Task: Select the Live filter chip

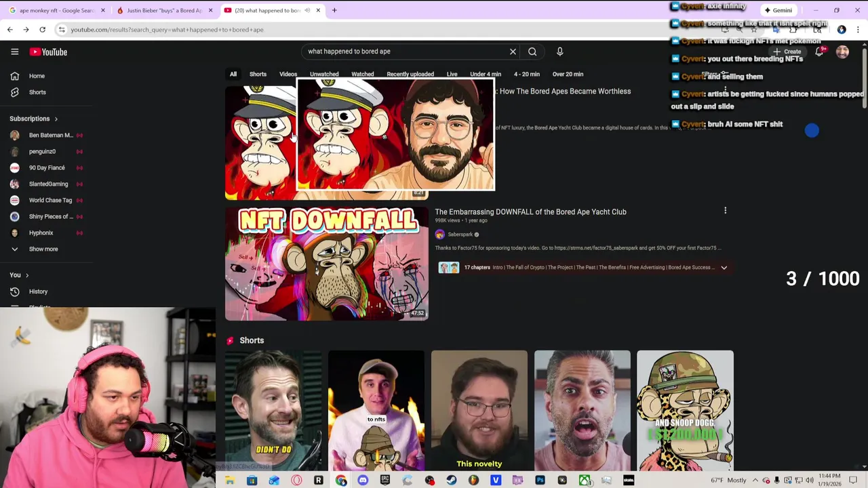Action: (x=452, y=74)
